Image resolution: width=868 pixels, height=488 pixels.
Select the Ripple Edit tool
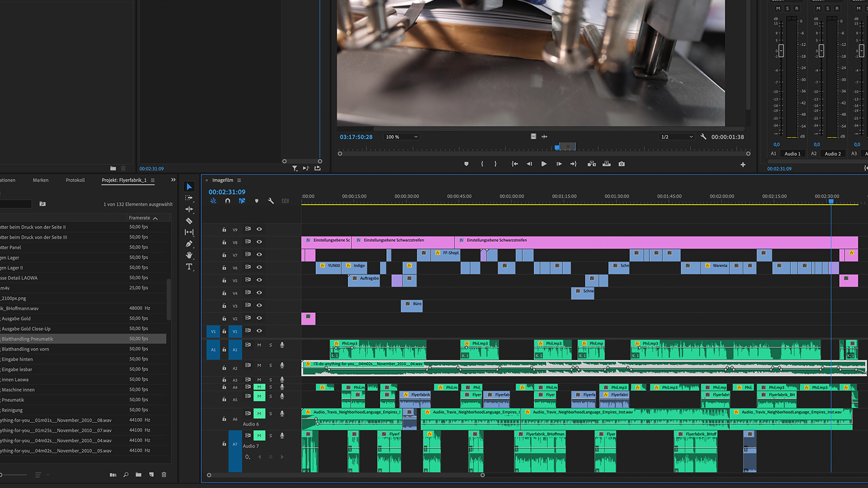click(x=189, y=209)
